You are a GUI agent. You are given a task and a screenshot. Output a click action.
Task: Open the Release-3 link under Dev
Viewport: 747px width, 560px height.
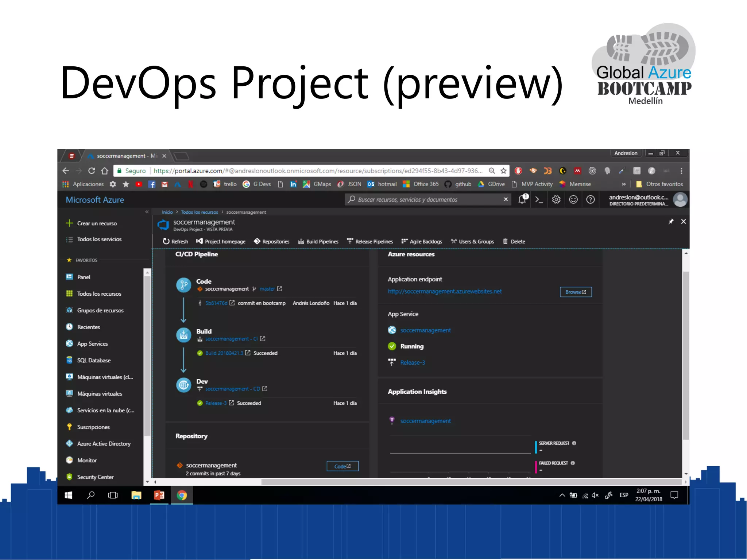tap(216, 403)
